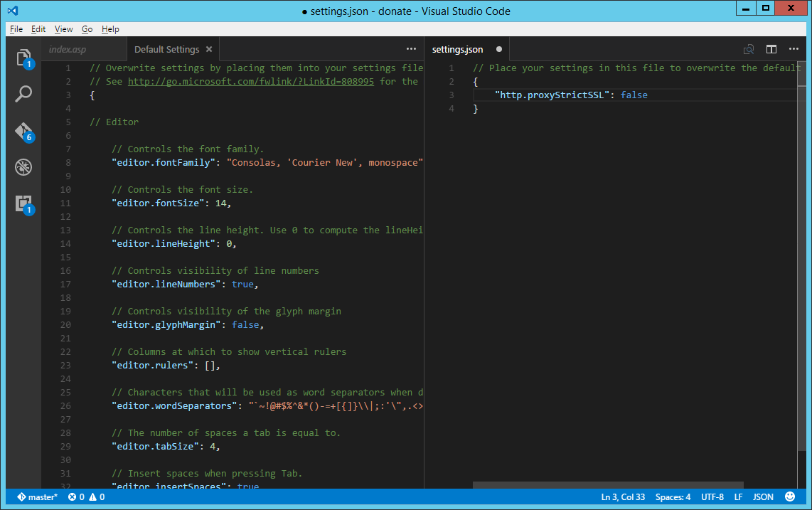Screen dimensions: 812x510
Task: Select the Default Settings tab
Action: click(173, 49)
